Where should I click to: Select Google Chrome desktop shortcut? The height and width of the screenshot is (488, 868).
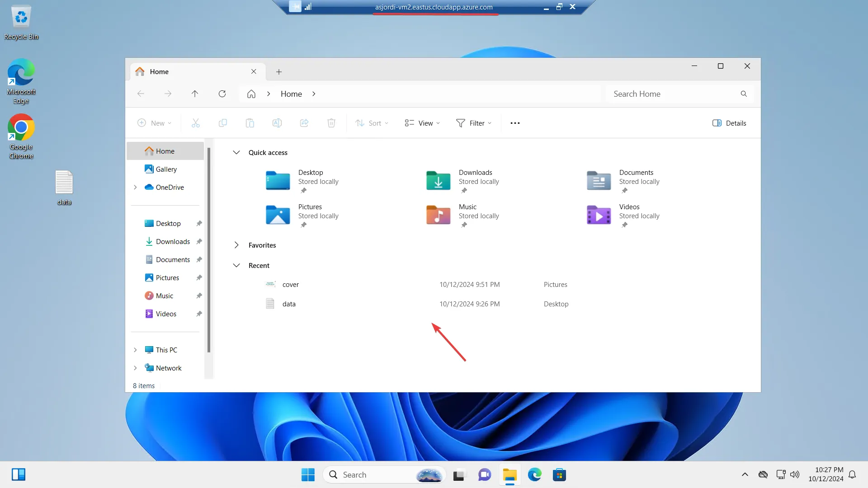(x=21, y=136)
